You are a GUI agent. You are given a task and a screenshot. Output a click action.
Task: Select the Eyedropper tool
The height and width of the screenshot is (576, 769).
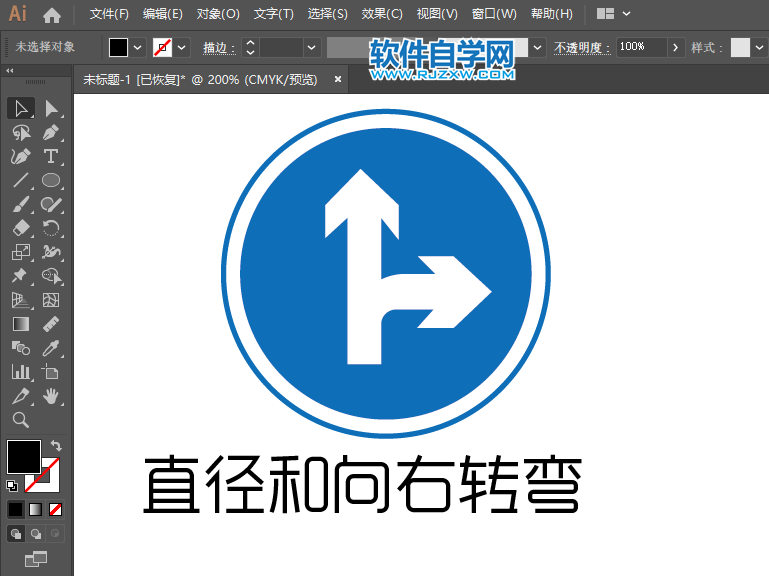[x=51, y=348]
